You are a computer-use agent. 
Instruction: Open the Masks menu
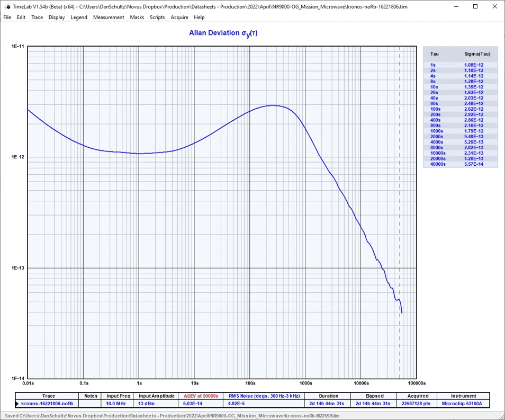(x=137, y=17)
